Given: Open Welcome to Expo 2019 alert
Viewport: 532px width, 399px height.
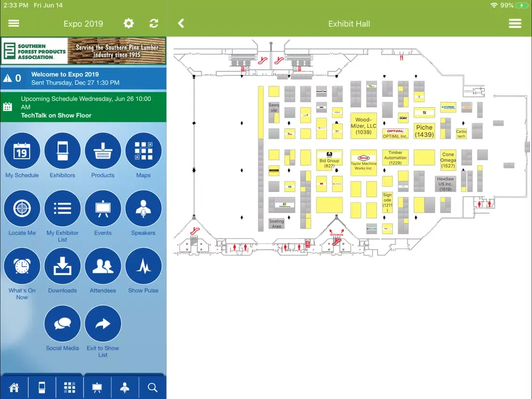Looking at the screenshot, I should click(83, 78).
